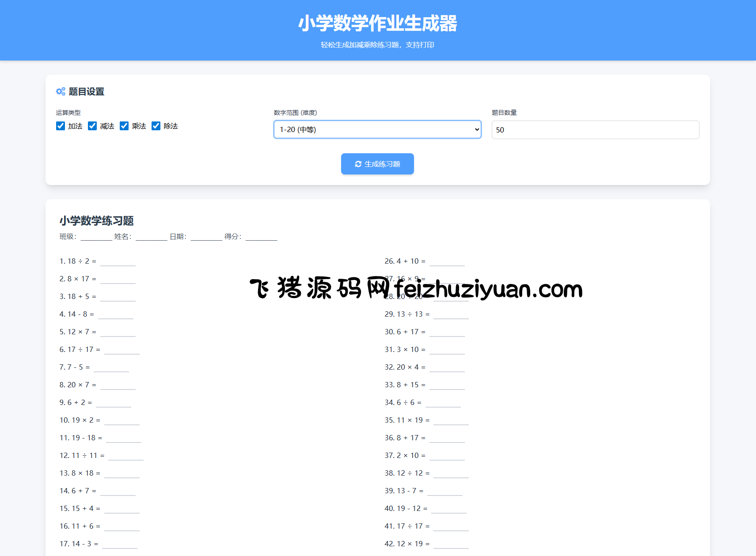Uncheck the 加法 checkbox
The width and height of the screenshot is (756, 556).
coord(61,126)
